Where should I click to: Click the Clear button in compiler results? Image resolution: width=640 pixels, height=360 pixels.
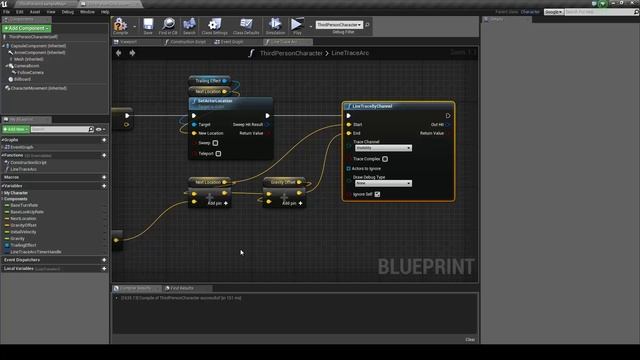coord(470,340)
